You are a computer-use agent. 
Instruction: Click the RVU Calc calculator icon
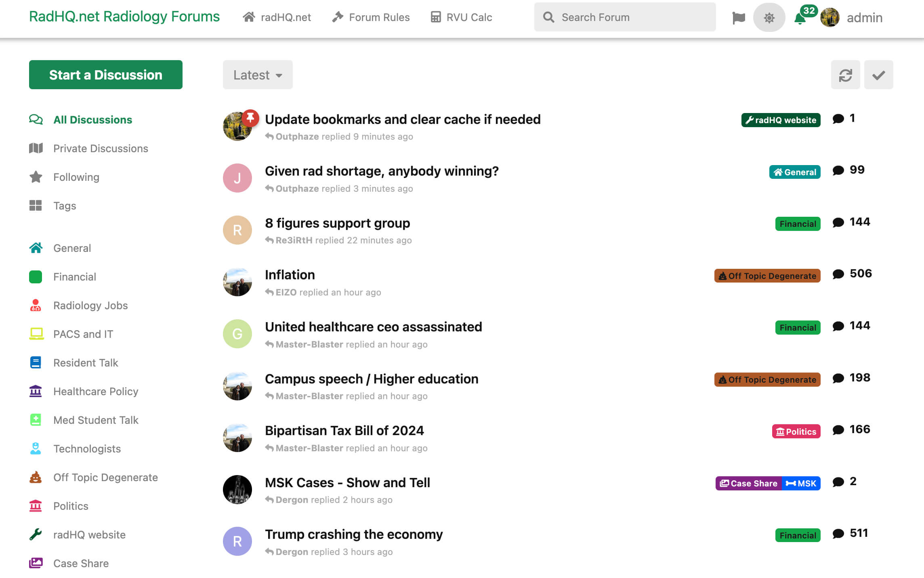[436, 17]
